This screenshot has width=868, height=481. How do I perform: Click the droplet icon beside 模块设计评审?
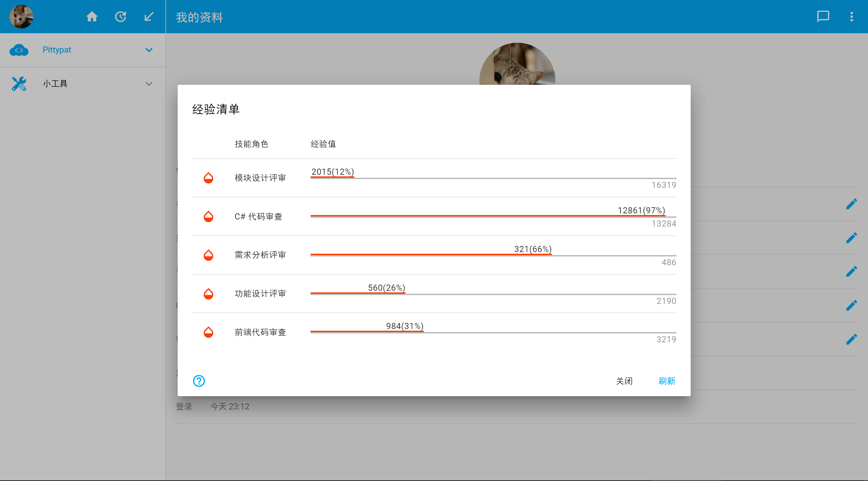click(209, 178)
